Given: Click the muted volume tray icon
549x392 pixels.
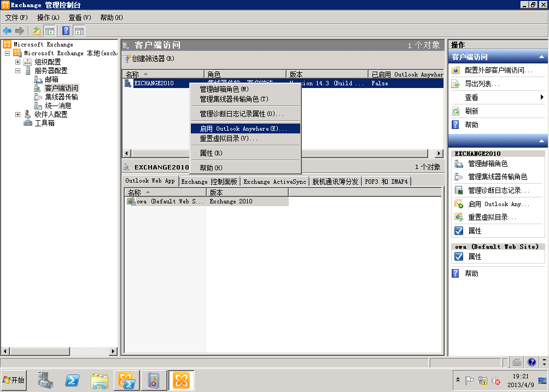Looking at the screenshot, I should (496, 381).
